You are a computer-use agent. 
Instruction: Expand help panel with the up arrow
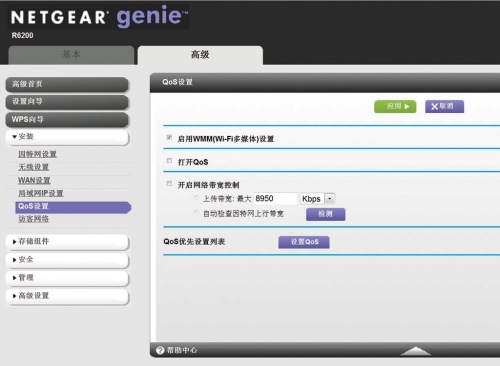click(x=415, y=351)
